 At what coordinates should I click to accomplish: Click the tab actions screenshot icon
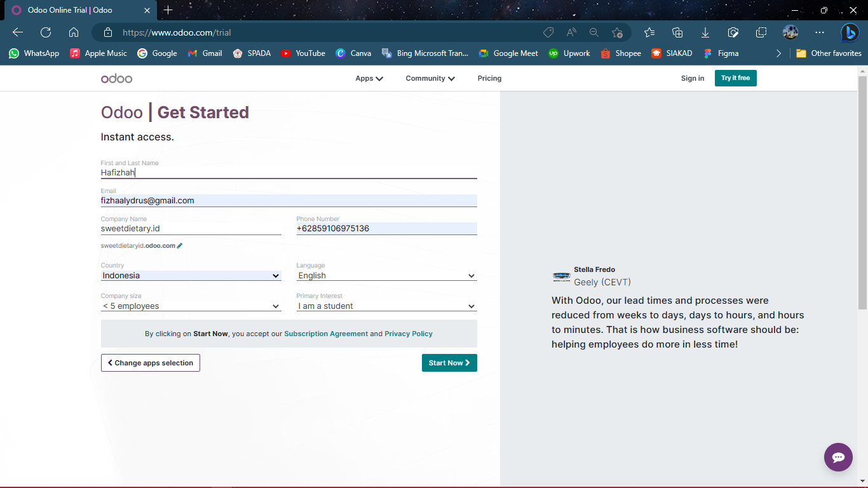click(761, 32)
